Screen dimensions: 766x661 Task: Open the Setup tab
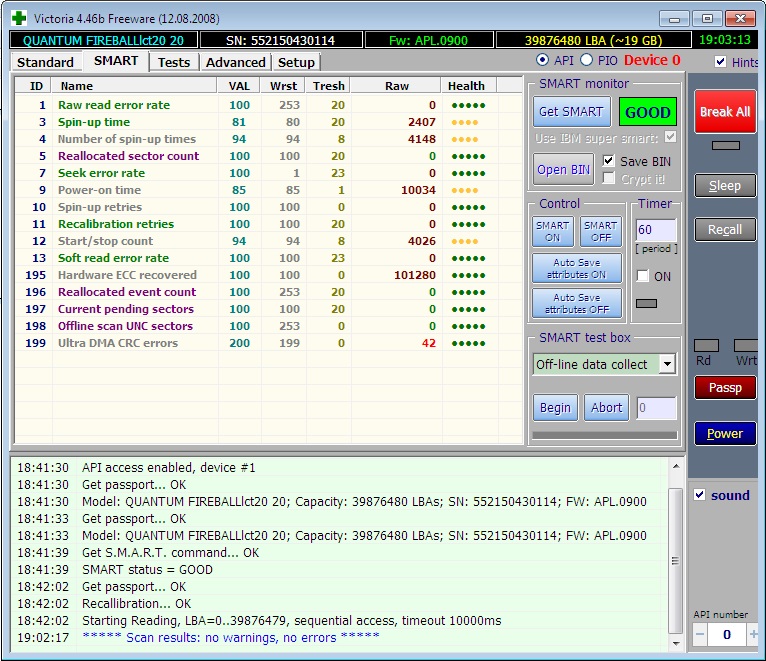[296, 63]
